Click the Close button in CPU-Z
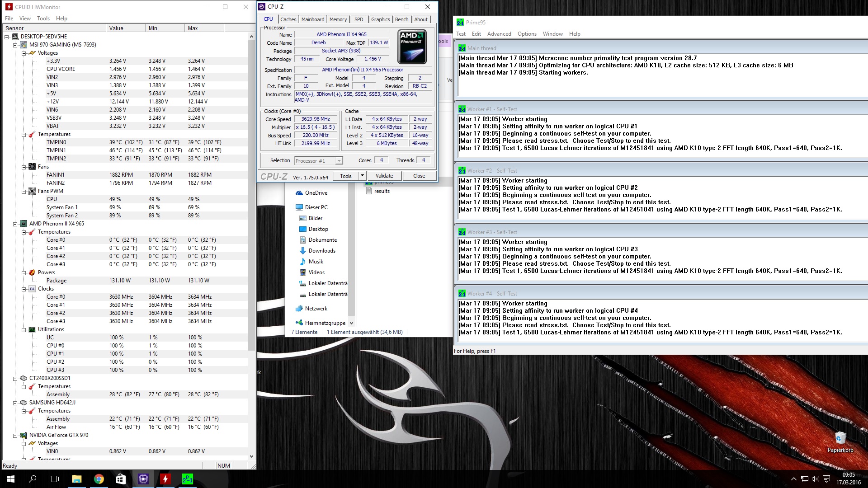Image resolution: width=868 pixels, height=488 pixels. 419,176
